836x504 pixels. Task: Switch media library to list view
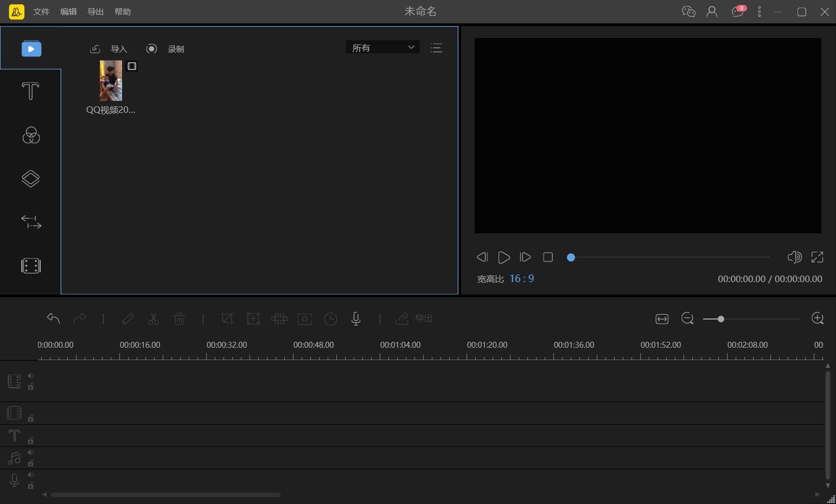tap(436, 48)
